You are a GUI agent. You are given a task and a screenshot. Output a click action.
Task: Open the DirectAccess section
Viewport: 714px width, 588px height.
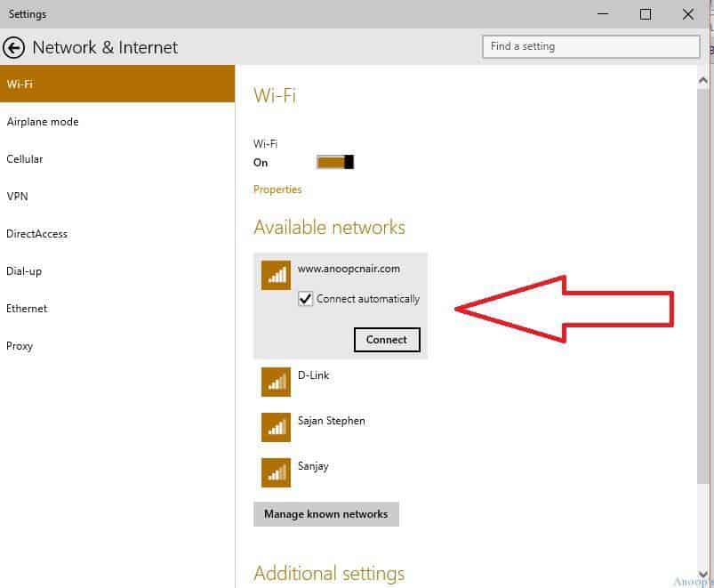(37, 234)
